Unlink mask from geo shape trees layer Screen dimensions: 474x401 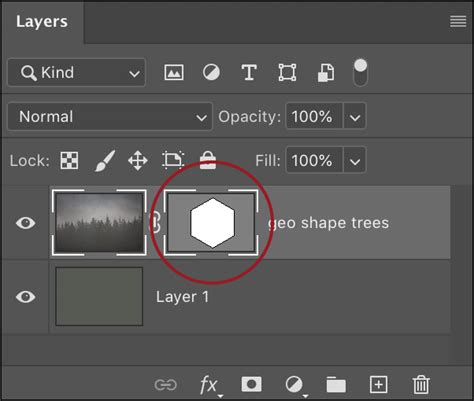pyautogui.click(x=155, y=223)
